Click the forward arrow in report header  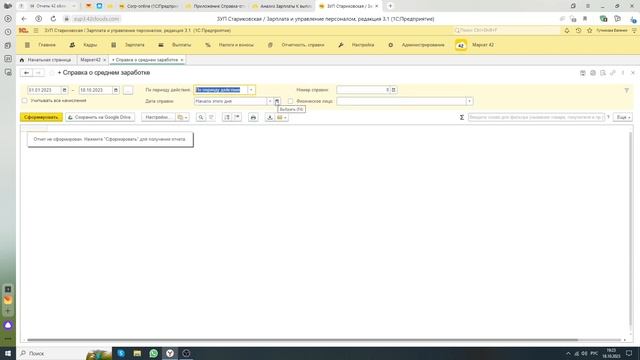pos(38,73)
